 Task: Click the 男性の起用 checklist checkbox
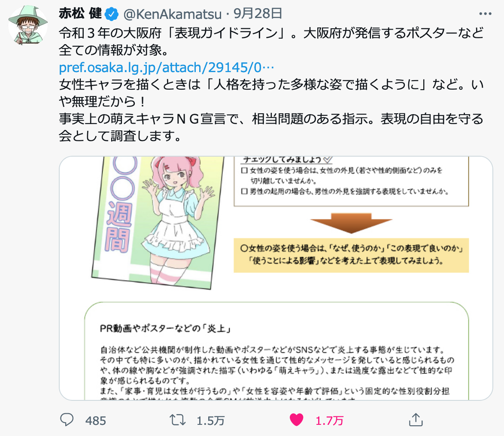[244, 191]
